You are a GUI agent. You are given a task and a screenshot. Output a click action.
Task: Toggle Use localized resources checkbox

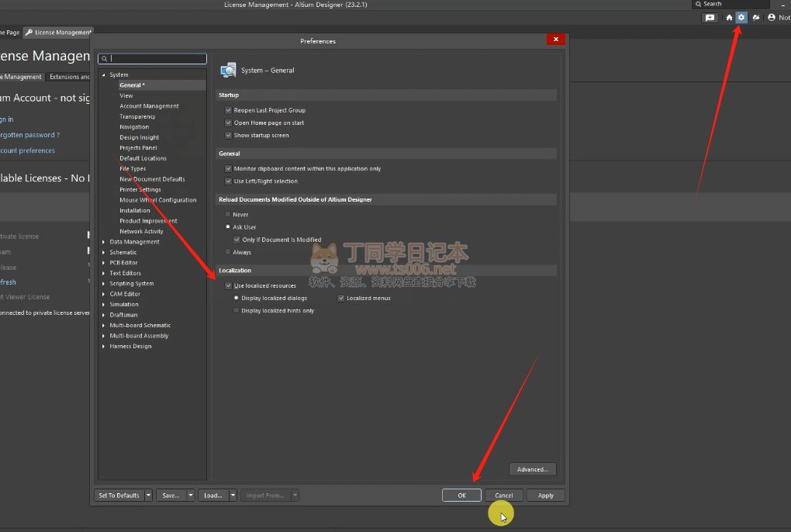point(229,286)
